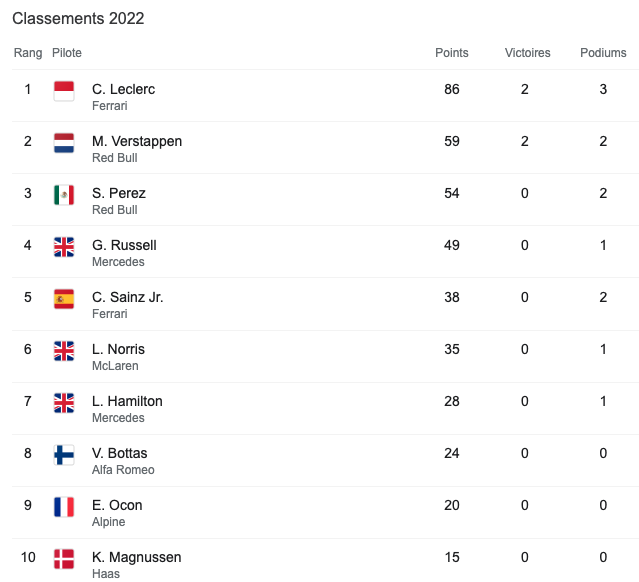Click the Points column header
Image resolution: width=639 pixels, height=582 pixels.
[452, 53]
